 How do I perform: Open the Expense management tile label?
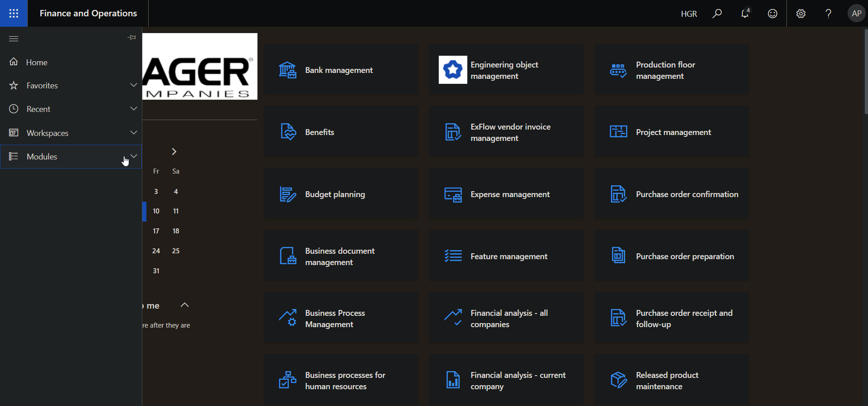point(510,194)
